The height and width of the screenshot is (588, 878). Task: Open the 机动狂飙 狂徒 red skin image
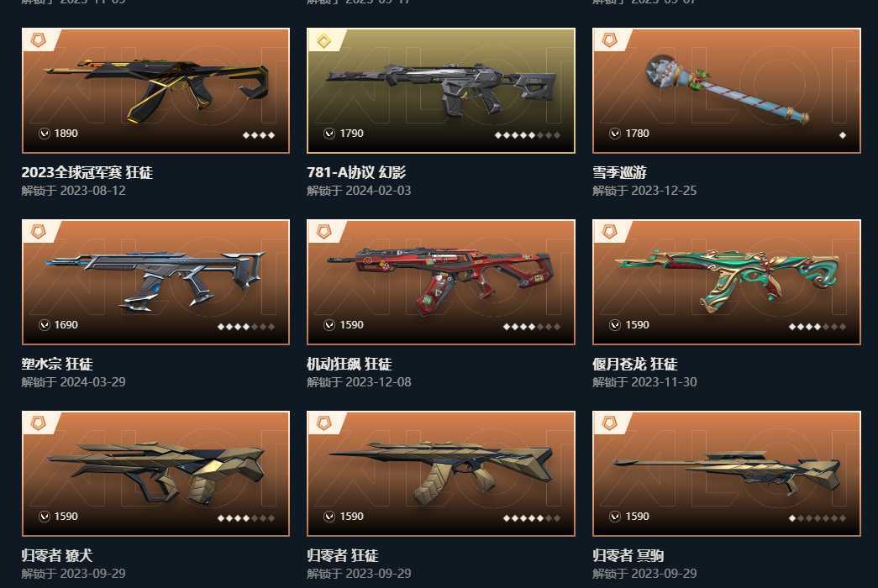coord(440,281)
